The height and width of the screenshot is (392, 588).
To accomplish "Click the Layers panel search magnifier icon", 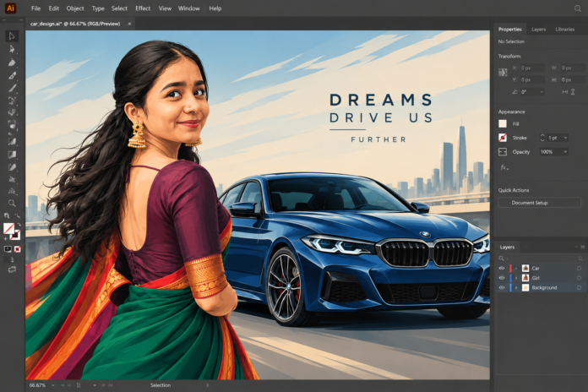I will [x=501, y=259].
